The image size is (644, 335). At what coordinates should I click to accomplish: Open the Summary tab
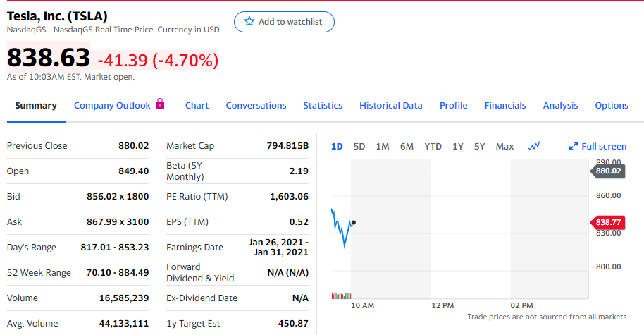point(36,106)
